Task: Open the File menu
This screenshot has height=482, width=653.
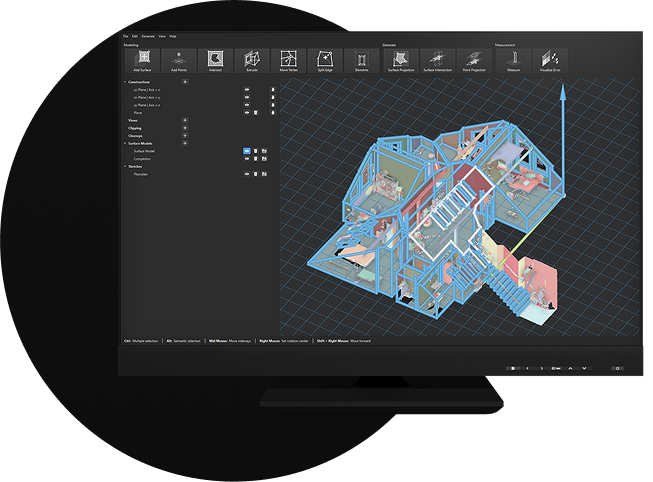Action: (126, 36)
